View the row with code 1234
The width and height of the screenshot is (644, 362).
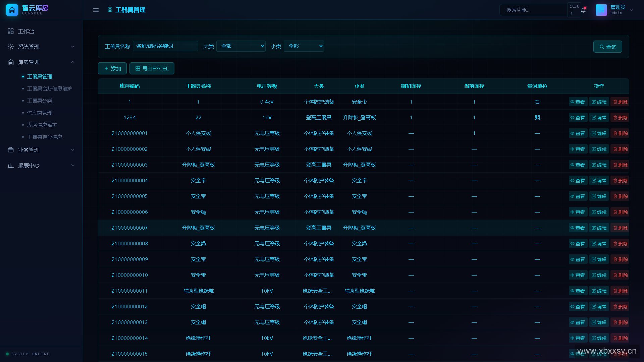click(578, 118)
